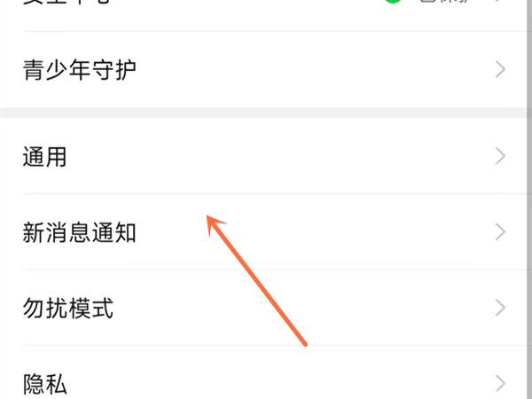Tap the arrow icon next to 隐私

click(x=500, y=384)
